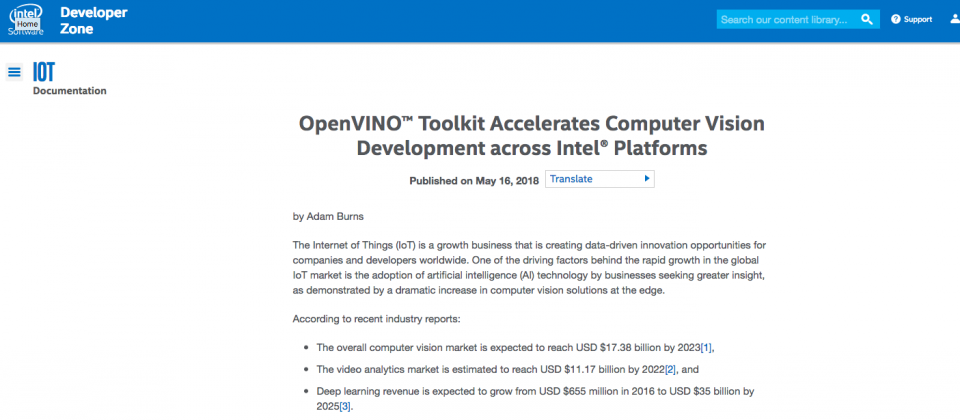Click the bullet about overall computer vision market
This screenshot has width=960, height=420.
(516, 348)
